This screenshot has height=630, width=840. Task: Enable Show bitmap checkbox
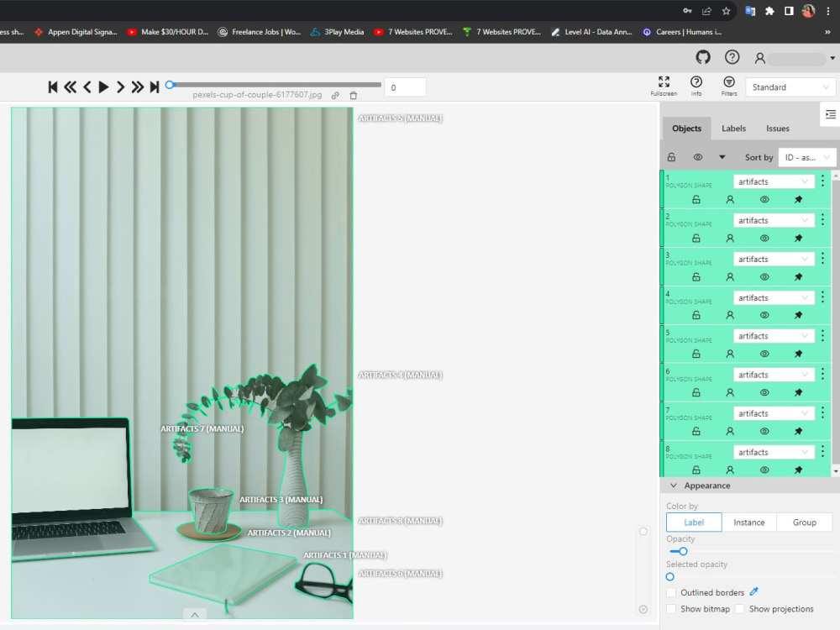(671, 609)
